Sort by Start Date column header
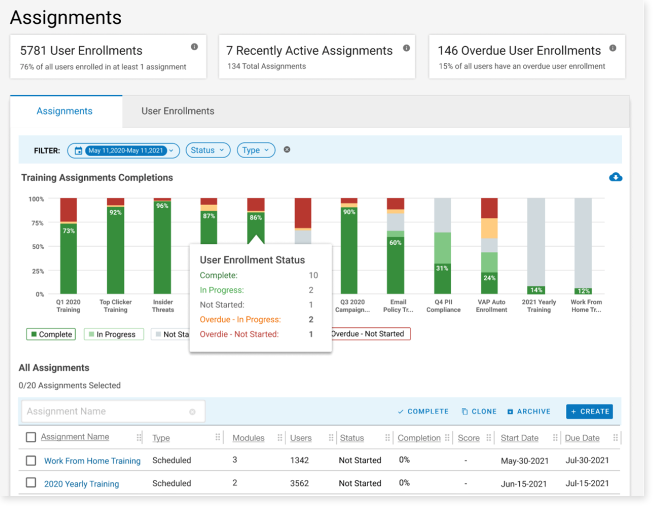The image size is (657, 510). (520, 438)
